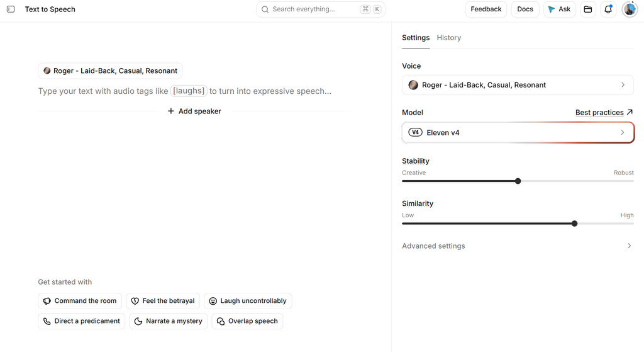Click the Robust stability label

click(623, 173)
